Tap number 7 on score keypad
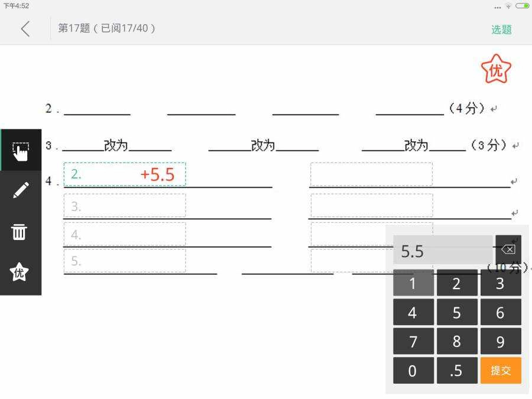Viewport: 532px width, 399px height. point(413,341)
